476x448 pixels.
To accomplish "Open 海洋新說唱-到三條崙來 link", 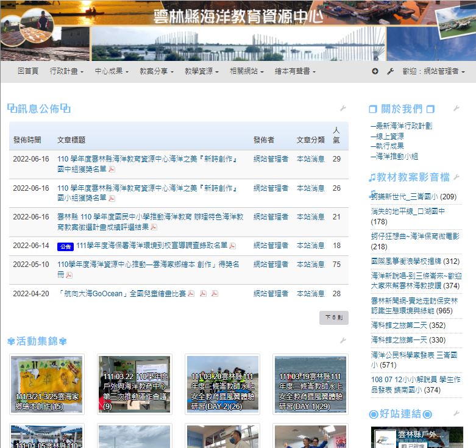I will coord(416,281).
